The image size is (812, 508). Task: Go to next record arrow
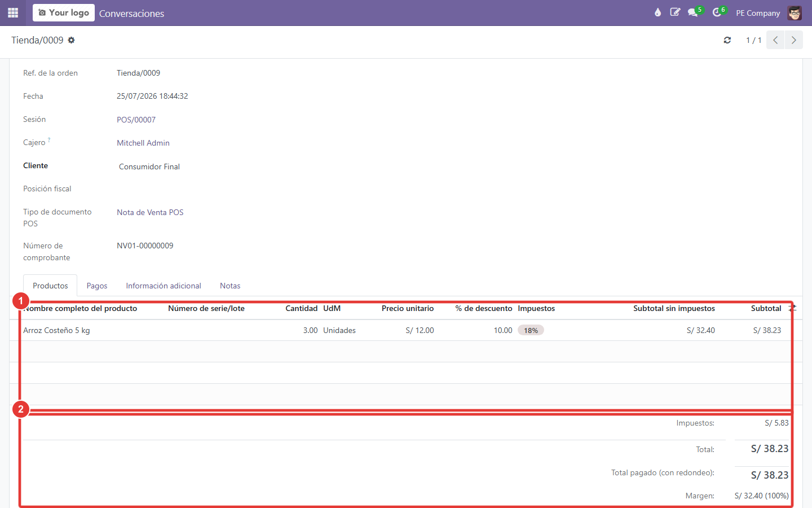(x=794, y=40)
